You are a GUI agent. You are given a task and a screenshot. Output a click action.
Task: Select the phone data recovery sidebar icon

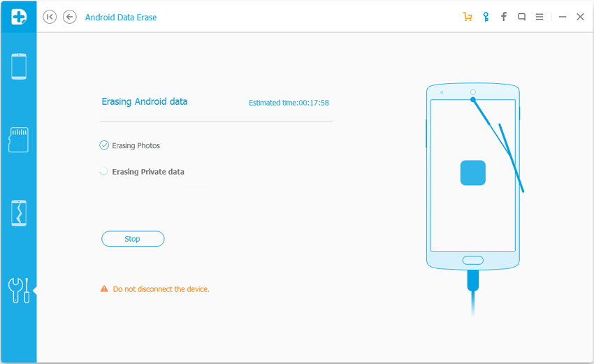pos(19,66)
